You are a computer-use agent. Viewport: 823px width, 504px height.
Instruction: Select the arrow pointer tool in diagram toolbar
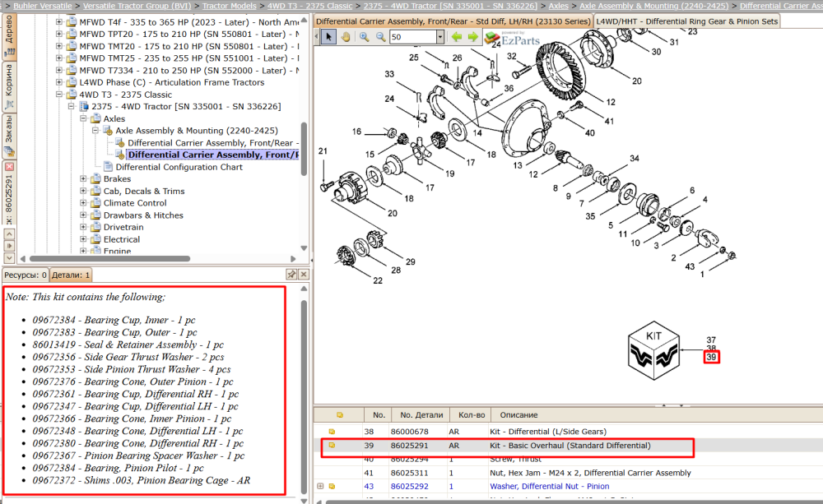328,37
